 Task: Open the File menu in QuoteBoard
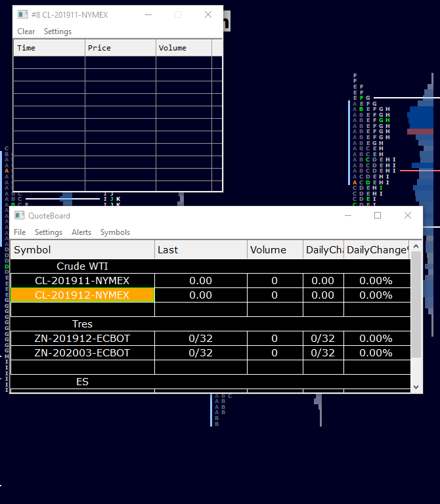(20, 232)
